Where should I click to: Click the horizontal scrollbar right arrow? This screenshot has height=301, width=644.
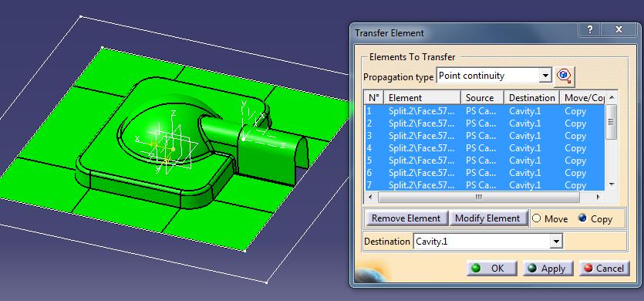[x=598, y=198]
